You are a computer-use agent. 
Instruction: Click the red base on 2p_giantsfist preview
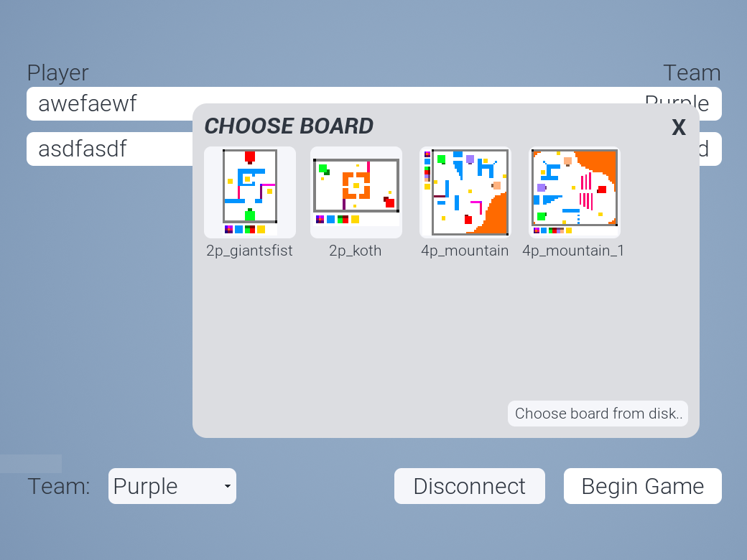coord(250,157)
